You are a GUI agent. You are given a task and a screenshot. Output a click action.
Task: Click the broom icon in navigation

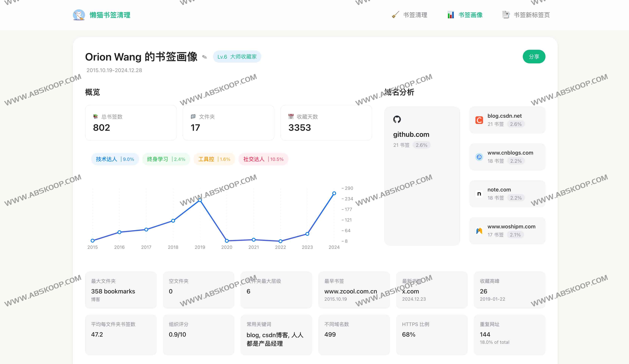pyautogui.click(x=395, y=15)
